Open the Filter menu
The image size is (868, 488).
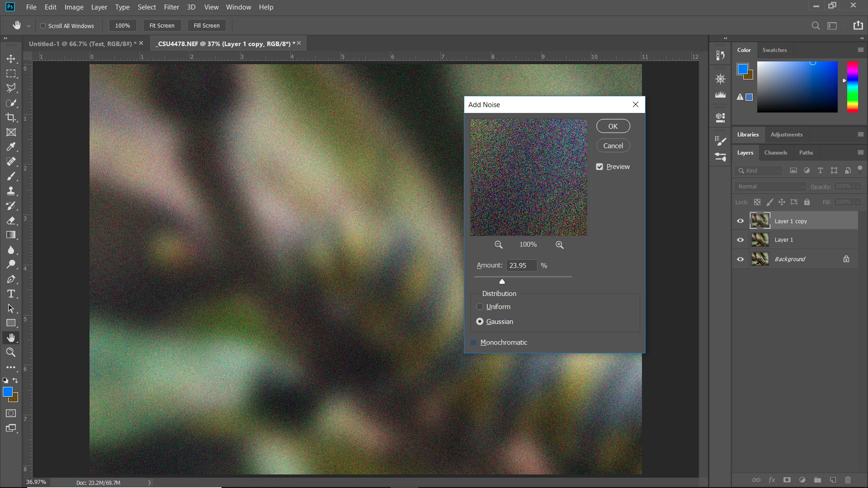pos(171,7)
